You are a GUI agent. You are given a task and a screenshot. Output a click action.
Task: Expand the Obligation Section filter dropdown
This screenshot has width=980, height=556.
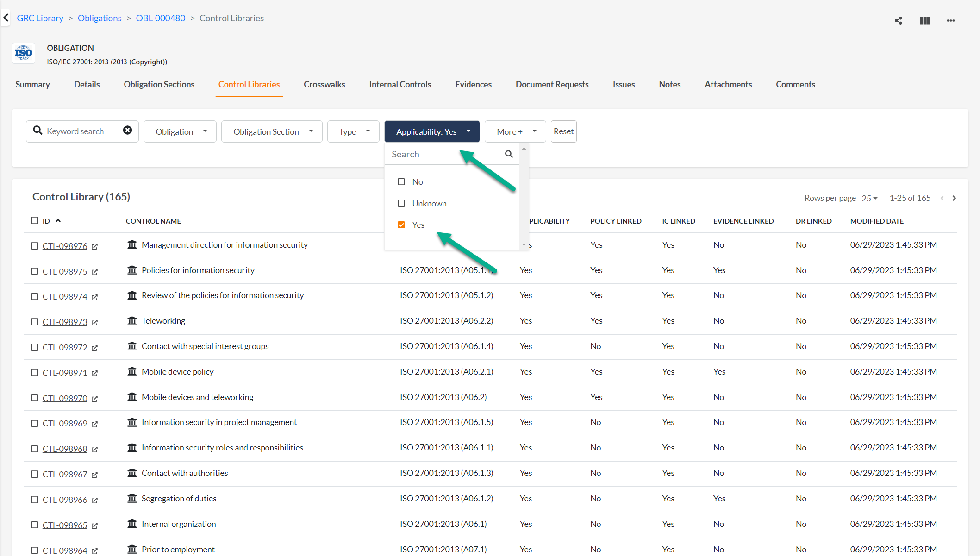tap(272, 131)
